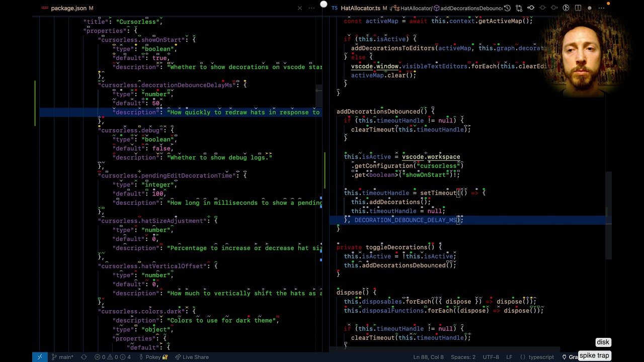Change file encoding UTF-8
This screenshot has width=644, height=362.
tap(491, 357)
